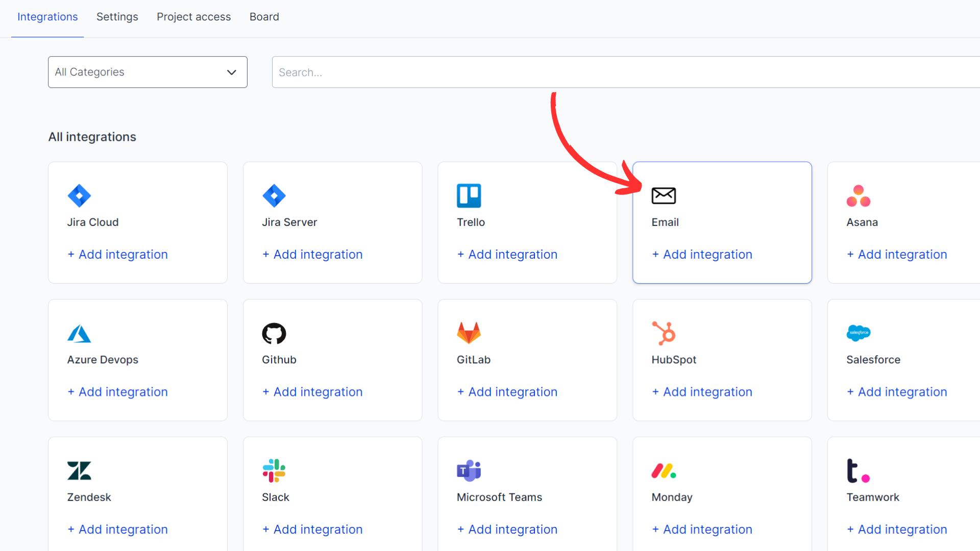Click the Microsoft Teams icon
Image resolution: width=980 pixels, height=551 pixels.
469,470
